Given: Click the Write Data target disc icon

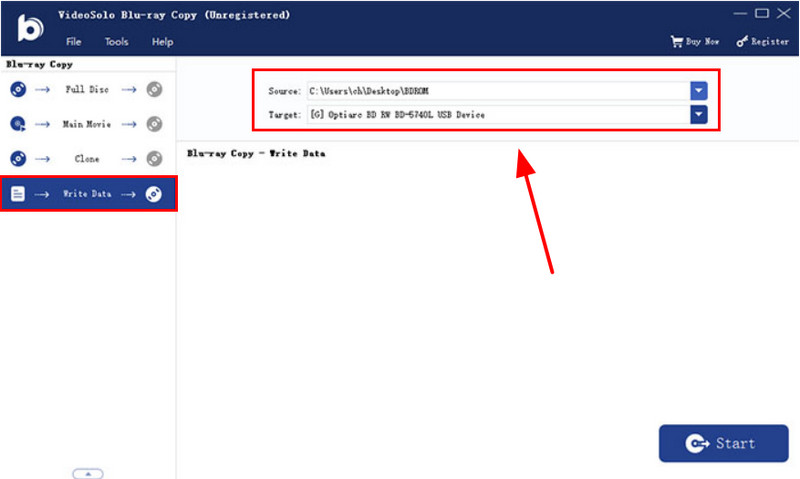Looking at the screenshot, I should click(154, 194).
